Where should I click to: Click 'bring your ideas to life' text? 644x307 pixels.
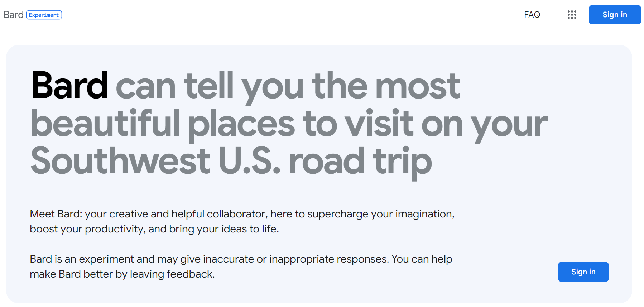pos(224,229)
